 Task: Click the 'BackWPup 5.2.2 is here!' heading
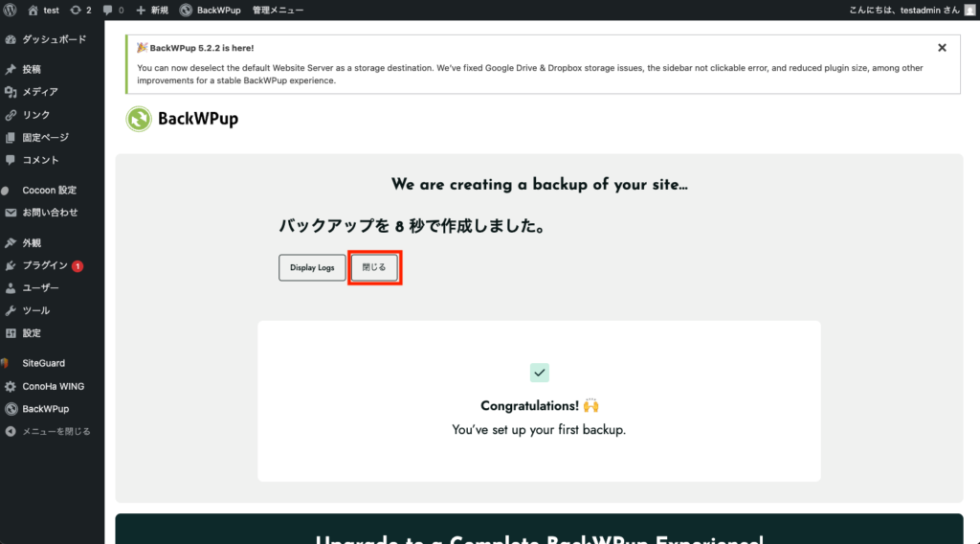[201, 48]
